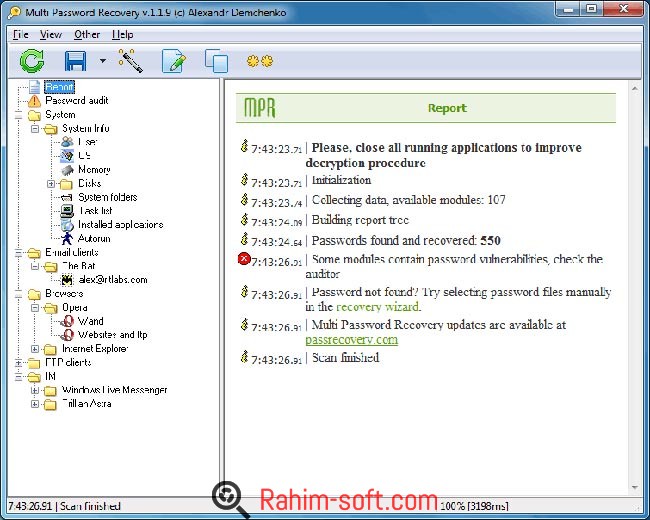This screenshot has width=650, height=520.
Task: Open the passrecovery.com link
Action: [352, 340]
